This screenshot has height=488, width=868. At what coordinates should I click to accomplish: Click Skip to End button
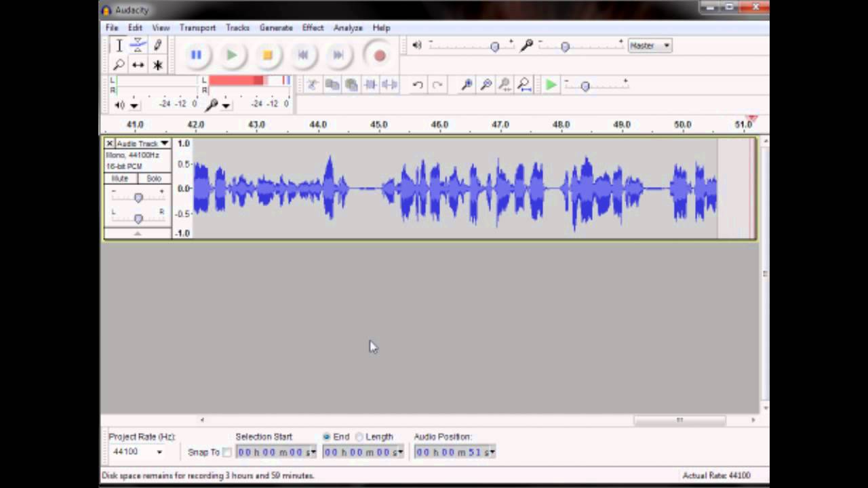pos(338,55)
